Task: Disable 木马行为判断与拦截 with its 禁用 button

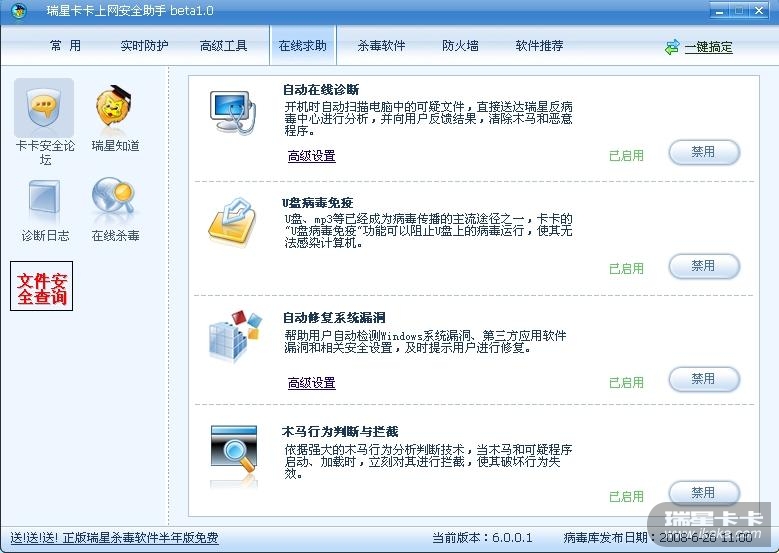Action: [x=704, y=493]
